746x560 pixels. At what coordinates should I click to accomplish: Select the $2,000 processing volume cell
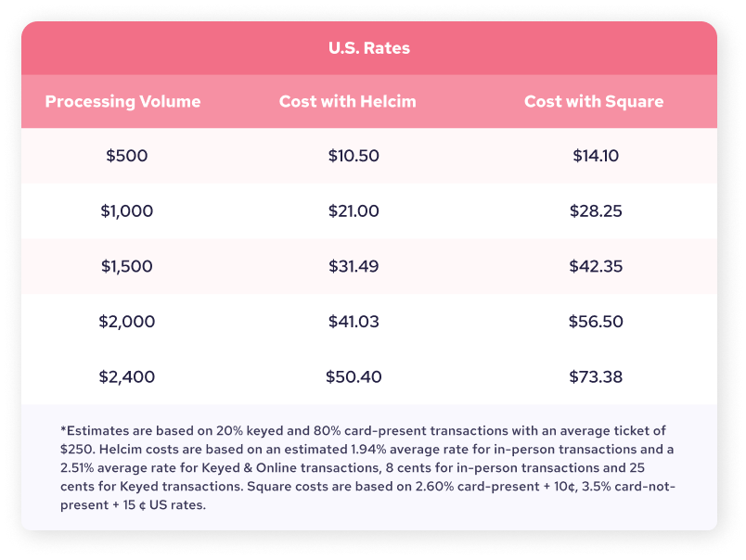[x=126, y=322]
